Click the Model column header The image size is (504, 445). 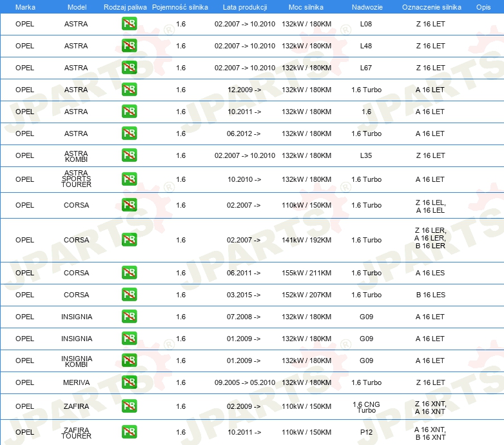(77, 7)
